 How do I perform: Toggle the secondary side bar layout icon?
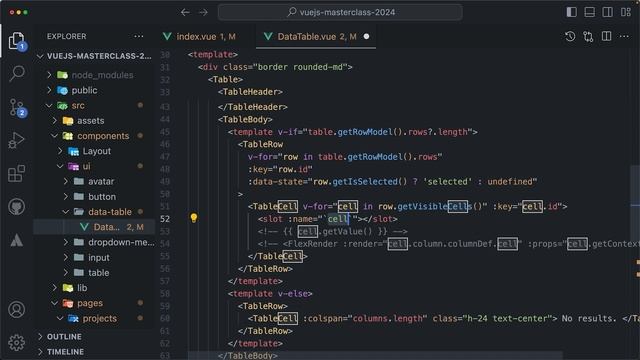click(x=608, y=12)
